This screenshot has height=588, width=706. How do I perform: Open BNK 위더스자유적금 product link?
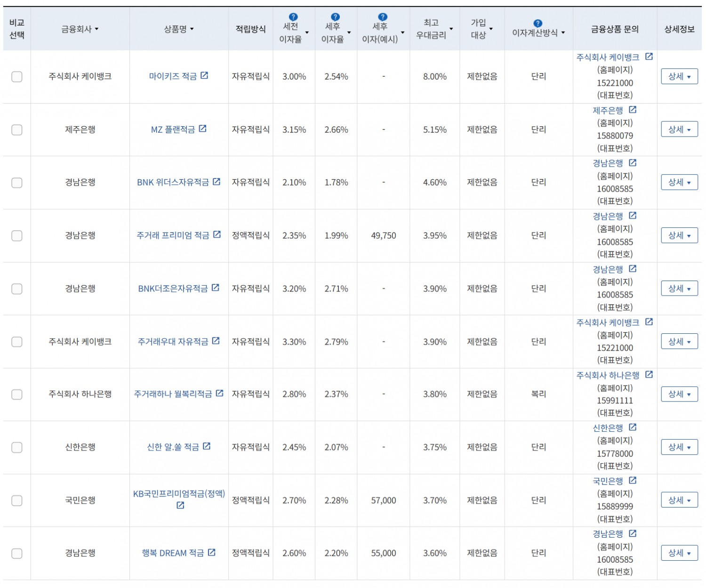[173, 182]
